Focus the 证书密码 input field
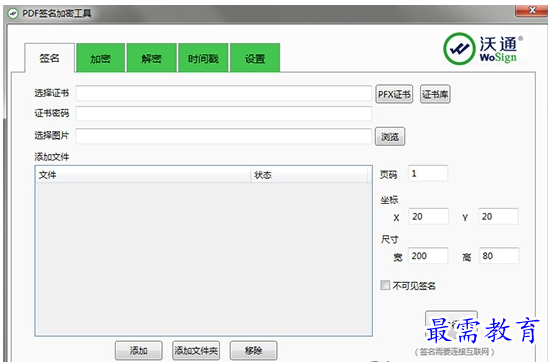 224,114
